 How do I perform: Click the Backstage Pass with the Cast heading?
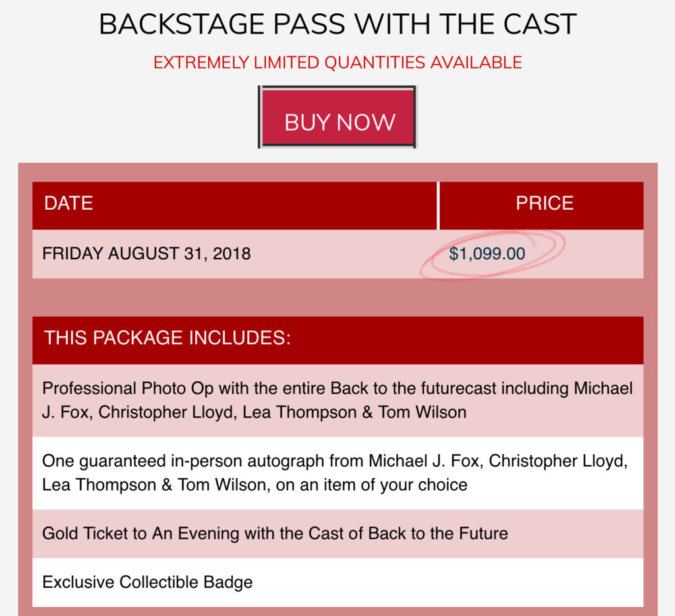[337, 26]
